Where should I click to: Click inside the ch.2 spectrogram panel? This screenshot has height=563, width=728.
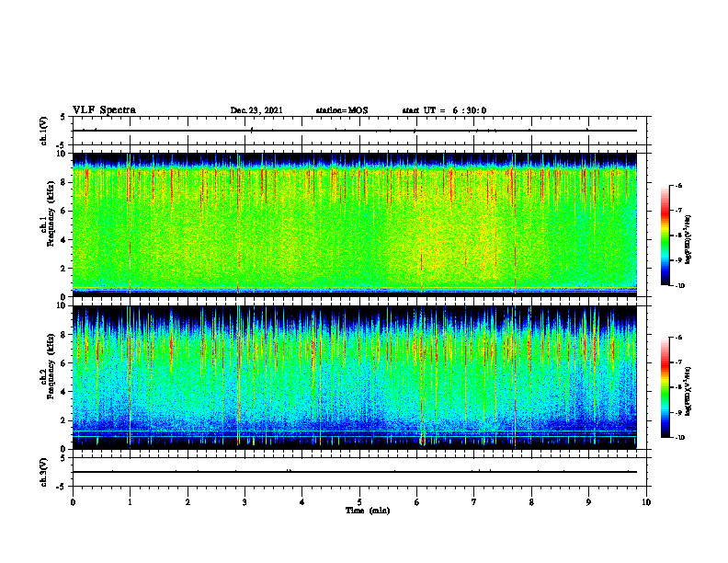pyautogui.click(x=355, y=377)
